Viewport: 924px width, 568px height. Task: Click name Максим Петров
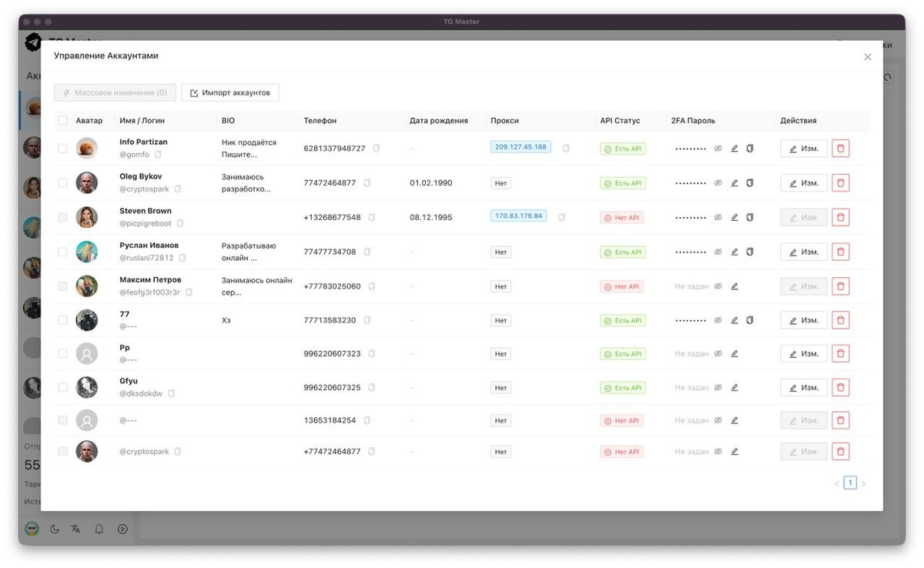tap(150, 279)
